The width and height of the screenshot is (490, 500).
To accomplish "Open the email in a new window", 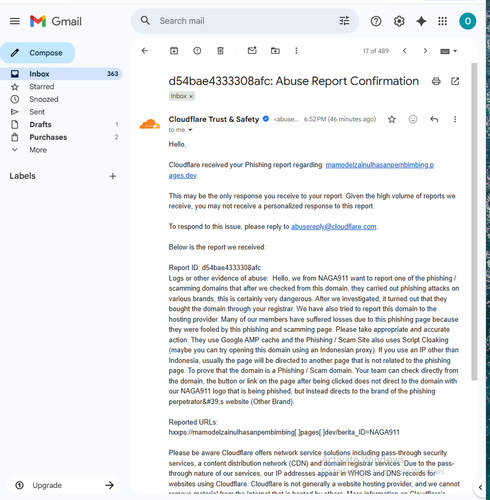I will 455,81.
